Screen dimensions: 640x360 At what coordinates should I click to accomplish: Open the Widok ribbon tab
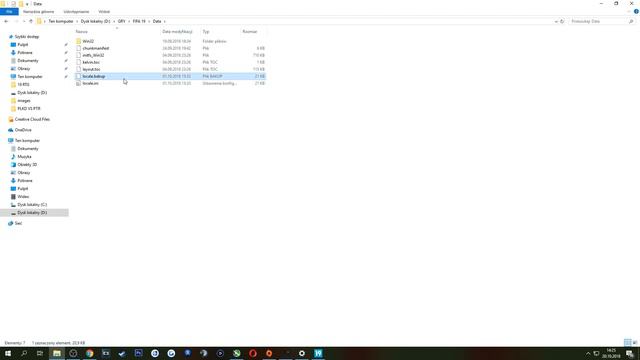click(x=104, y=11)
